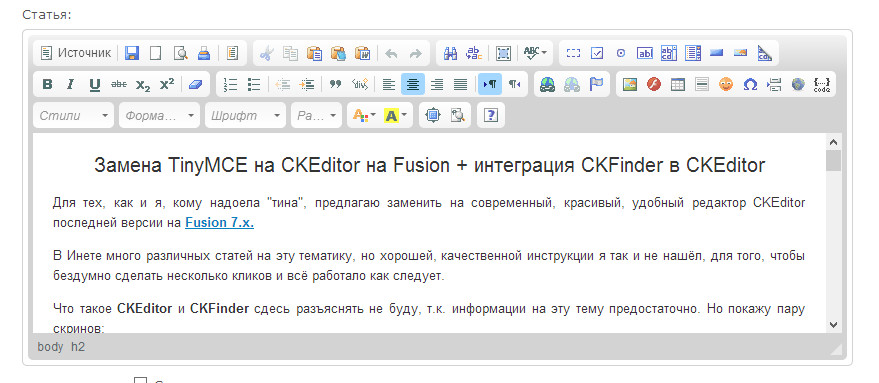Click the Cut scissors icon
The width and height of the screenshot is (879, 383).
[267, 53]
